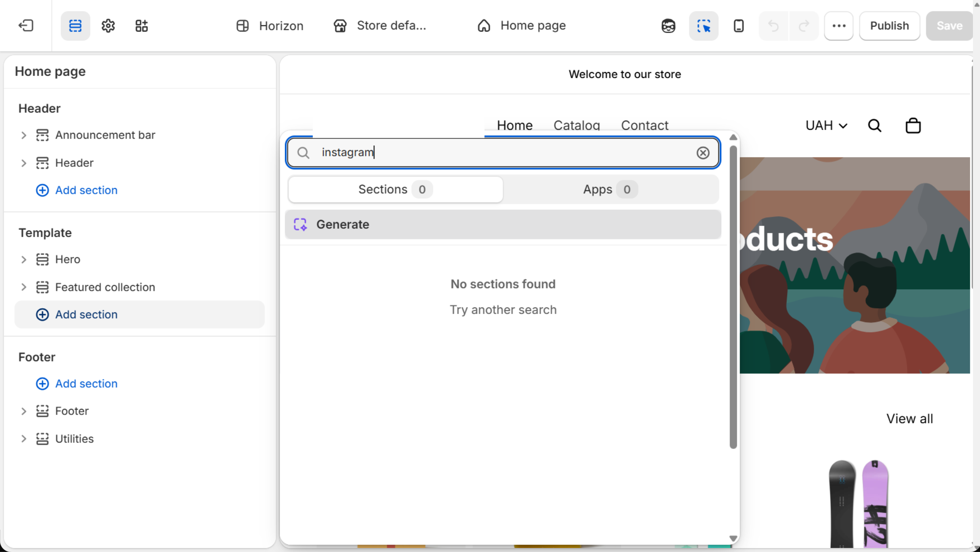Viewport: 980px width, 552px height.
Task: Click the storefront search magnifier icon
Action: click(874, 125)
